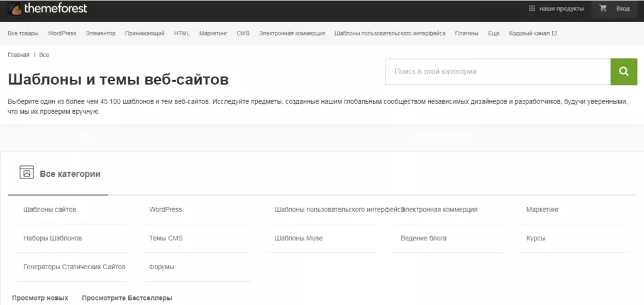Select the Все категории tab
Image resolution: width=644 pixels, height=305 pixels.
tap(58, 174)
